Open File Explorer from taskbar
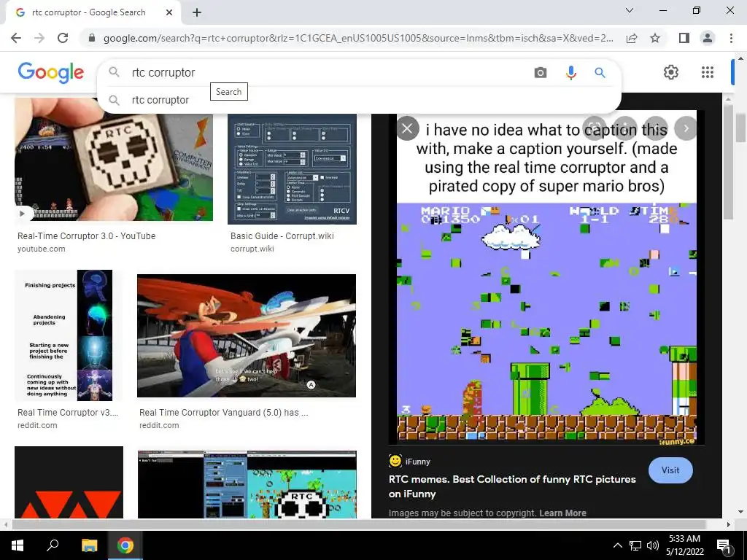 tap(89, 545)
